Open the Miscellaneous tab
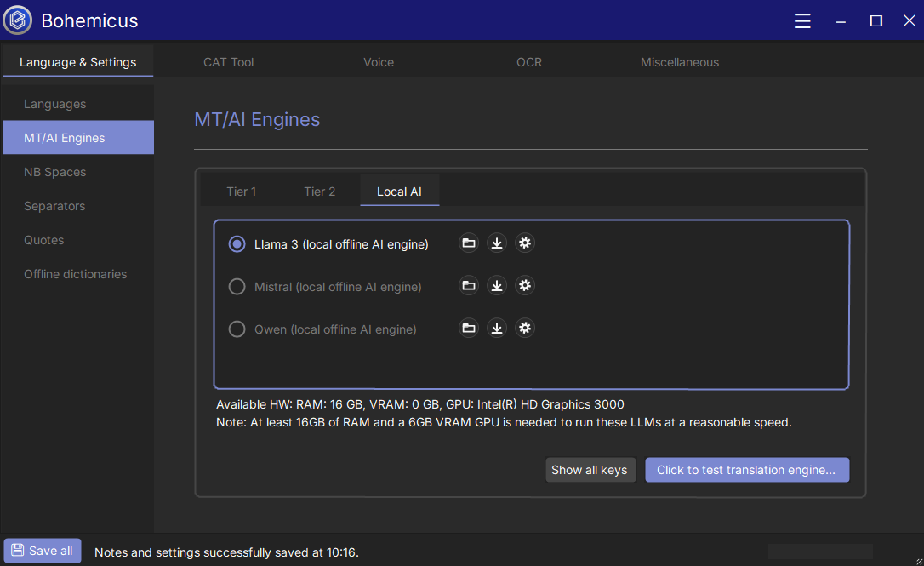This screenshot has height=566, width=924. 680,62
